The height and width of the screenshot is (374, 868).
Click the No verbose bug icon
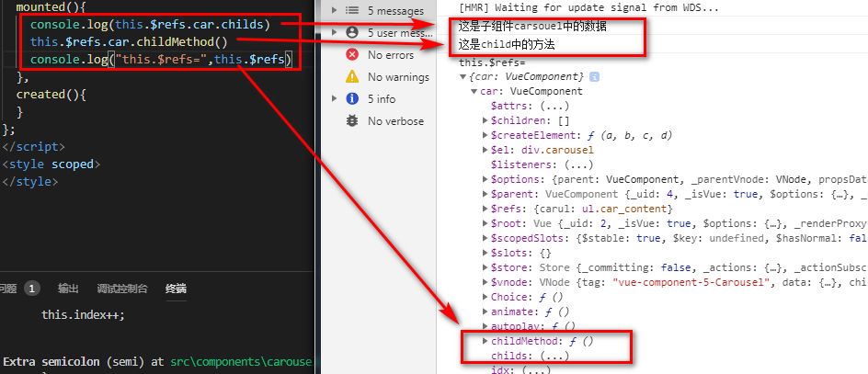[351, 120]
